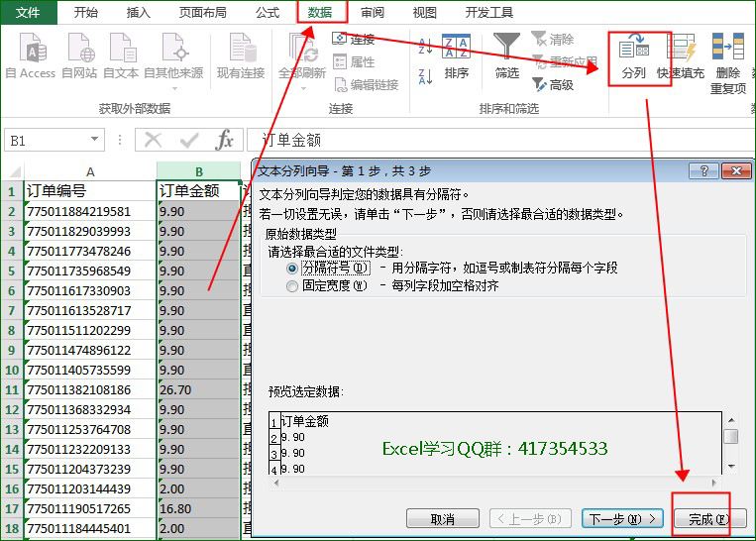Expand the Name Box dropdown arrow
Viewport: 756px width, 541px height.
(94, 140)
